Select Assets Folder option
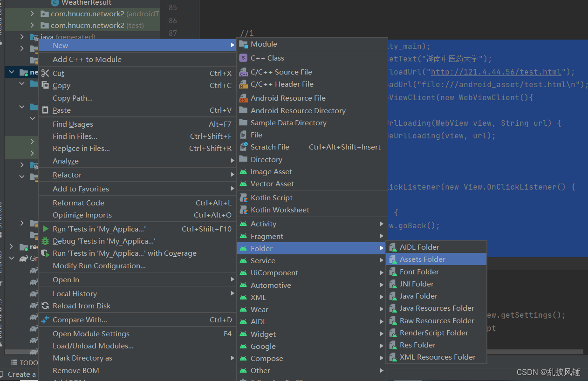This screenshot has height=381, width=588. pos(437,259)
